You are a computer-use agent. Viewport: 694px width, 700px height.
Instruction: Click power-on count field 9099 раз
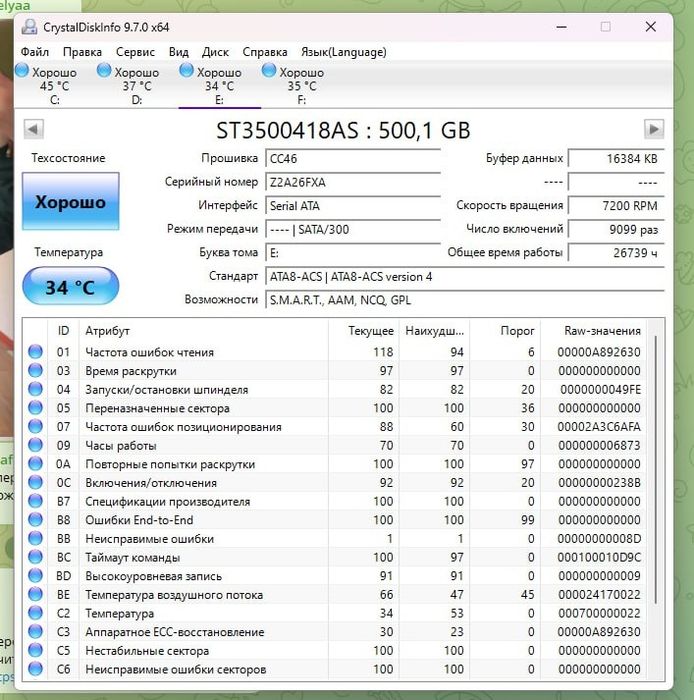pos(616,229)
